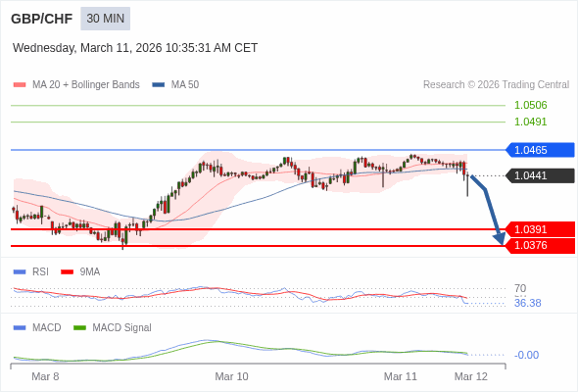
Task: Select the 1.0376 support price label
Action: coord(540,246)
